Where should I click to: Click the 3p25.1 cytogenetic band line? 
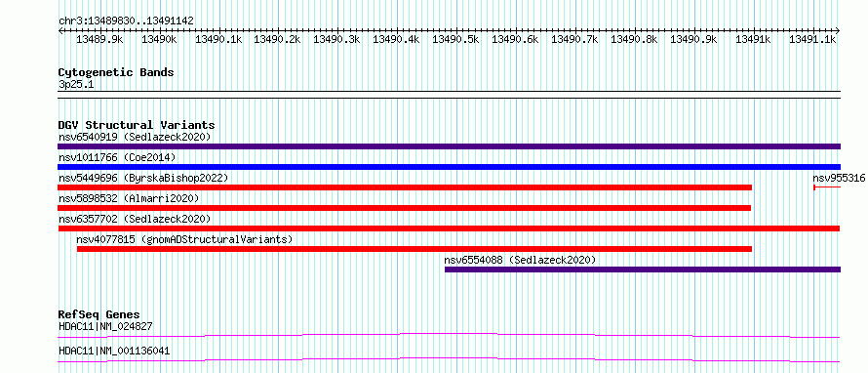pyautogui.click(x=449, y=95)
